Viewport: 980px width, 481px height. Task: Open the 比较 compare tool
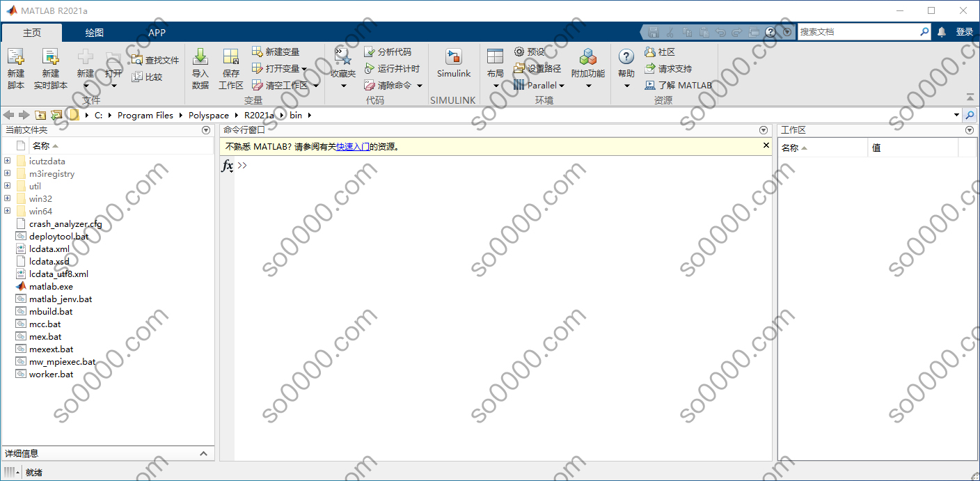click(147, 77)
